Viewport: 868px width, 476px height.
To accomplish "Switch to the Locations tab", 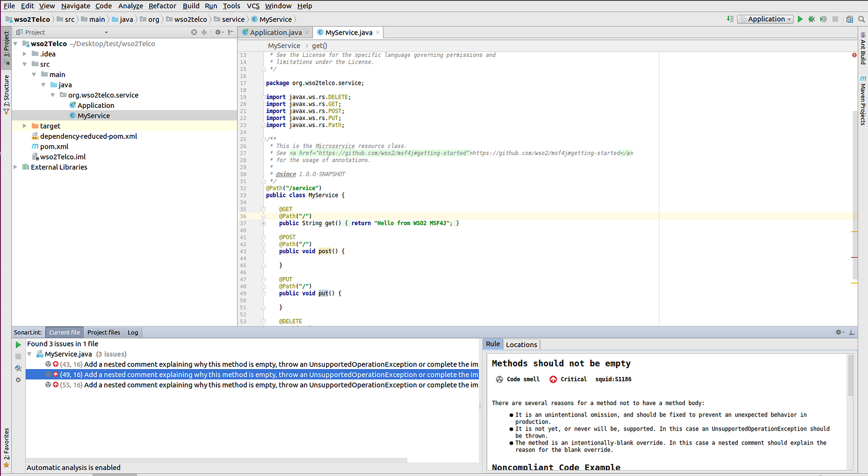I will (x=521, y=345).
